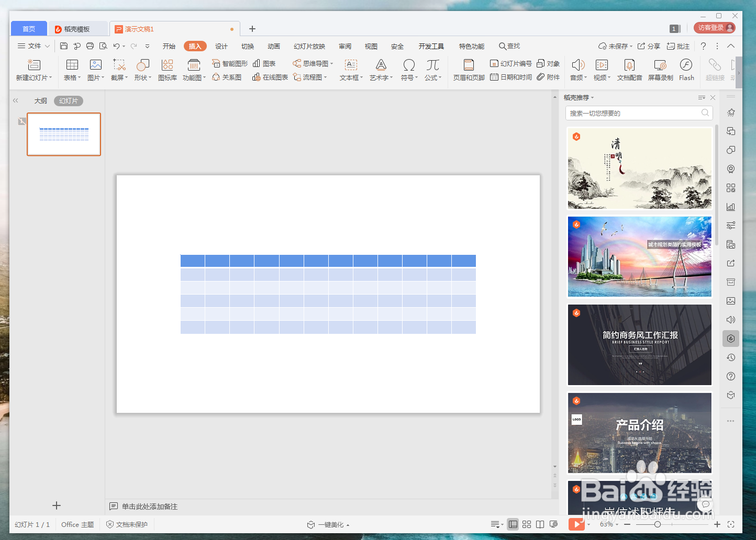756x540 pixels.
Task: Click the 分享 share button
Action: [x=649, y=46]
